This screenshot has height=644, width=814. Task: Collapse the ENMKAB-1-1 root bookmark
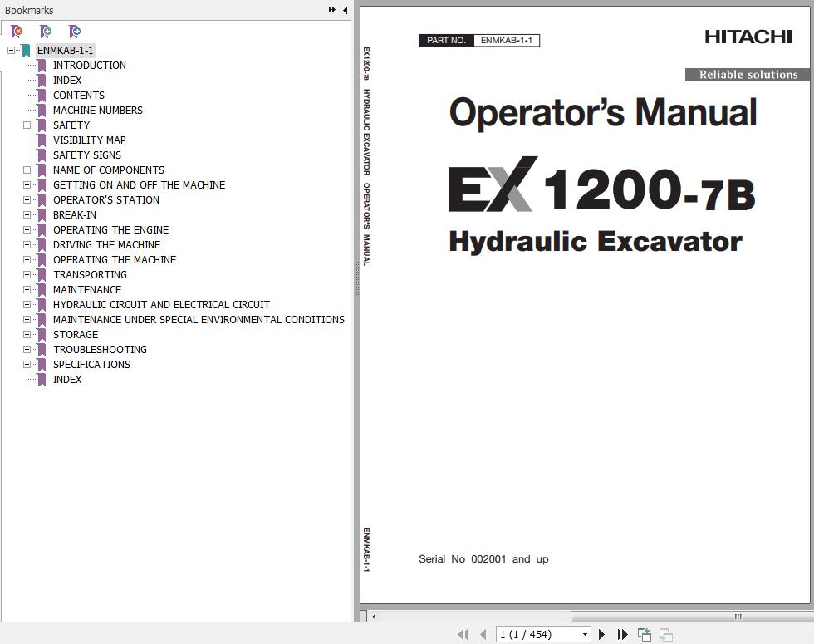(x=11, y=51)
